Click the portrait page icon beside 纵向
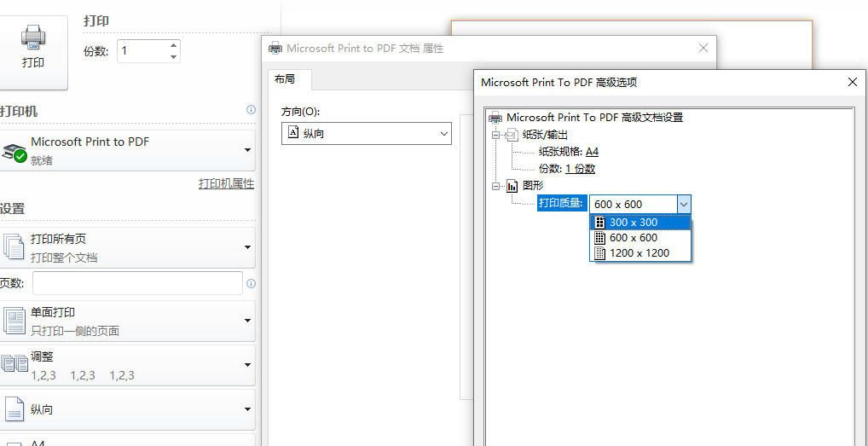Image resolution: width=868 pixels, height=446 pixels. (x=14, y=409)
